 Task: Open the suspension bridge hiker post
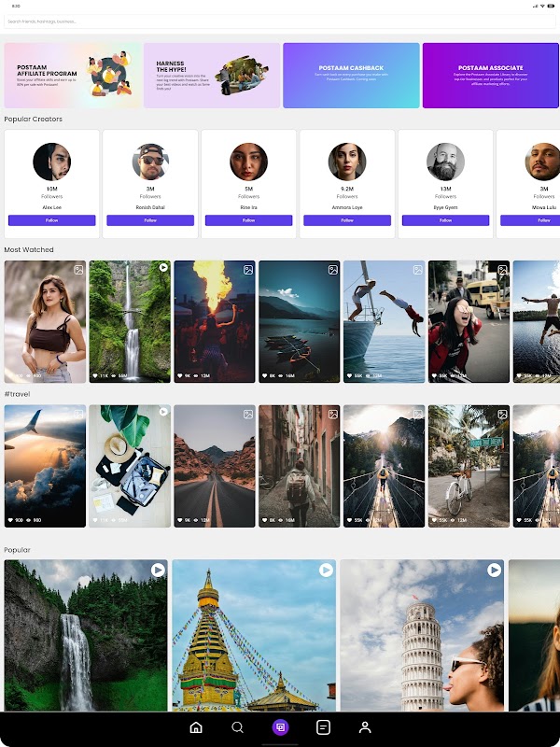[385, 466]
